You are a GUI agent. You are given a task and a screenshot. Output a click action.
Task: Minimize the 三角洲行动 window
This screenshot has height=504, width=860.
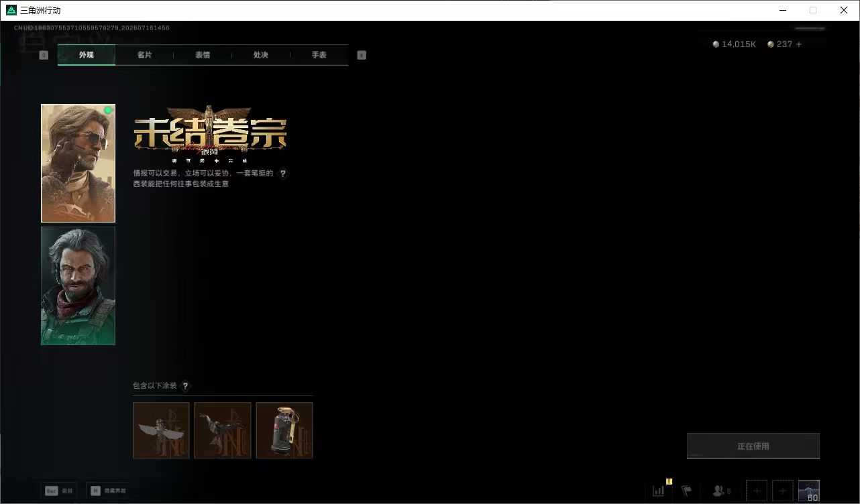pyautogui.click(x=783, y=10)
